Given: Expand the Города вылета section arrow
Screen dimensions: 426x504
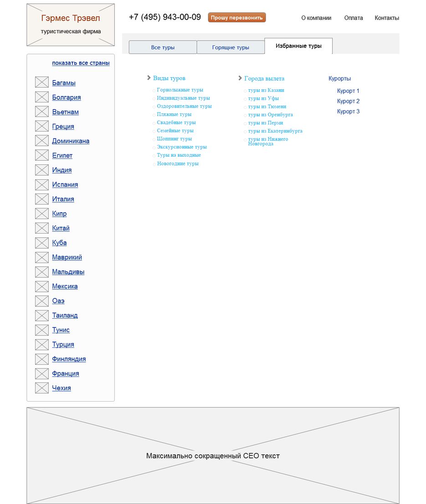Looking at the screenshot, I should pyautogui.click(x=240, y=78).
